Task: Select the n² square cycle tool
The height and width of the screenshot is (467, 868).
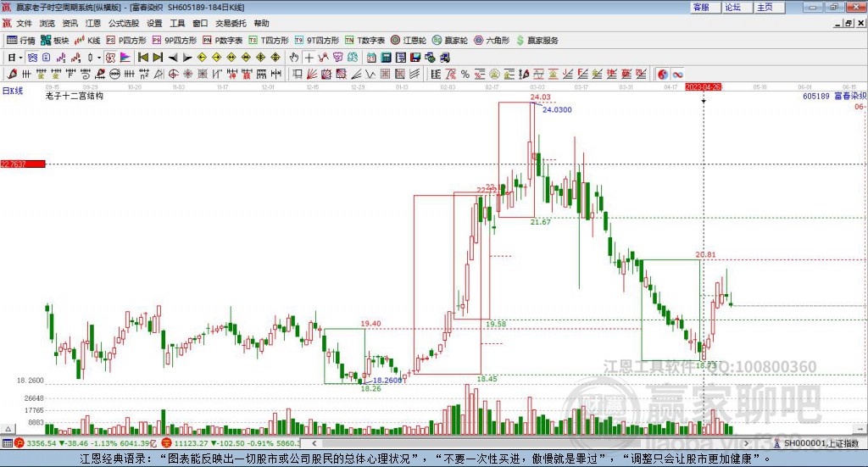Action: [144, 74]
